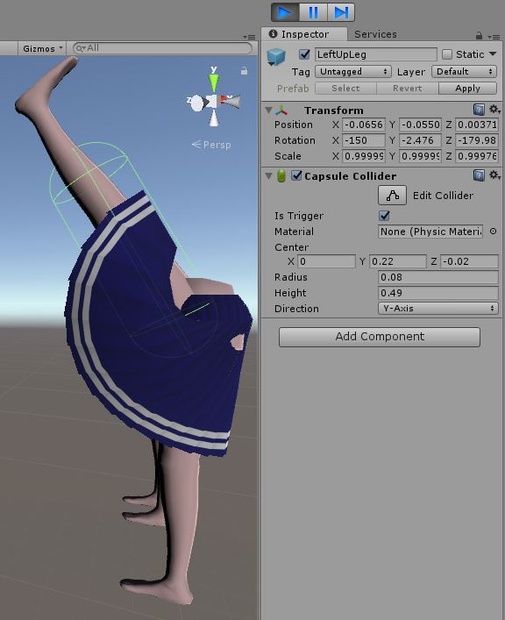The image size is (505, 620).
Task: Click the scene gizmo center cube
Action: click(x=214, y=102)
